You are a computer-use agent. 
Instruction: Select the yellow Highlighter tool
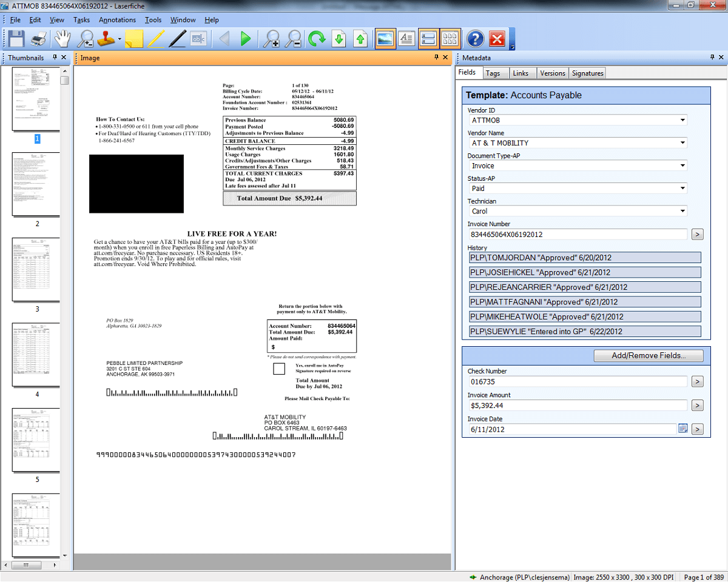click(156, 39)
